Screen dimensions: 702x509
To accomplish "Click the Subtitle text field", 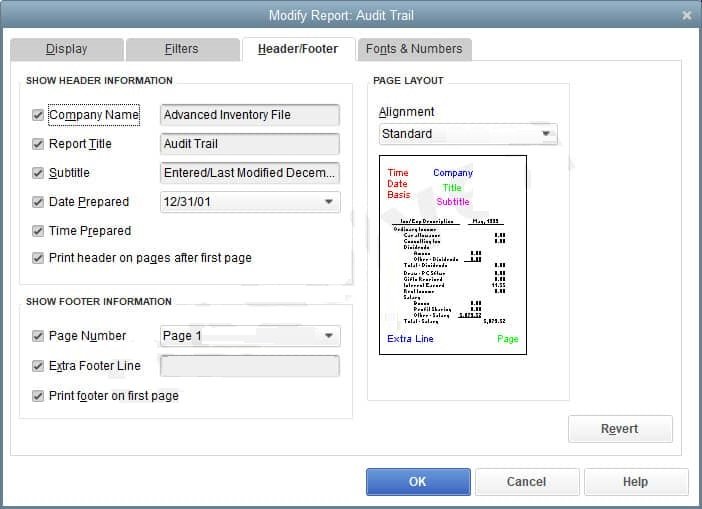I will [250, 173].
